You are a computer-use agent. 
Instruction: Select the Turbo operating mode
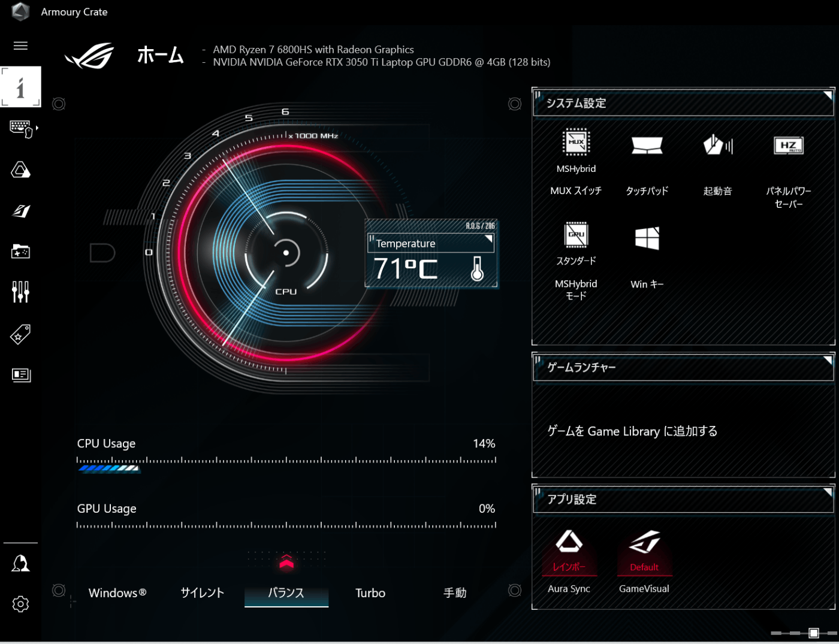coord(370,592)
